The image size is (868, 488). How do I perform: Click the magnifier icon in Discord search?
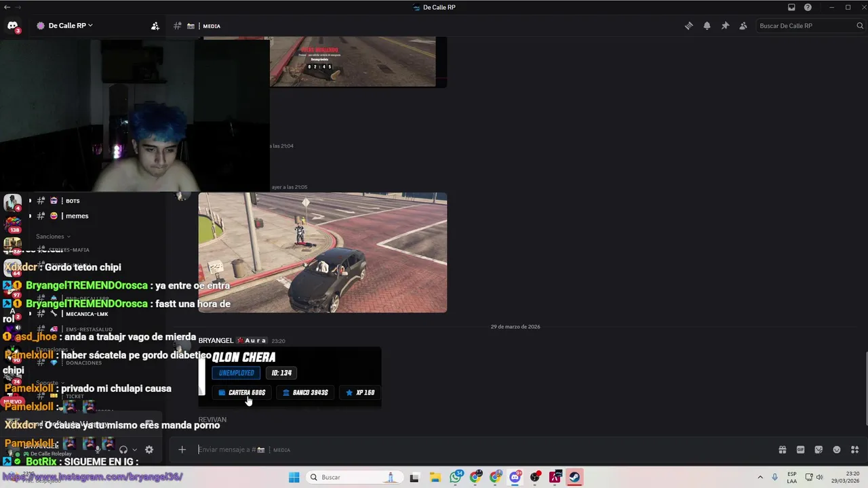pyautogui.click(x=860, y=26)
